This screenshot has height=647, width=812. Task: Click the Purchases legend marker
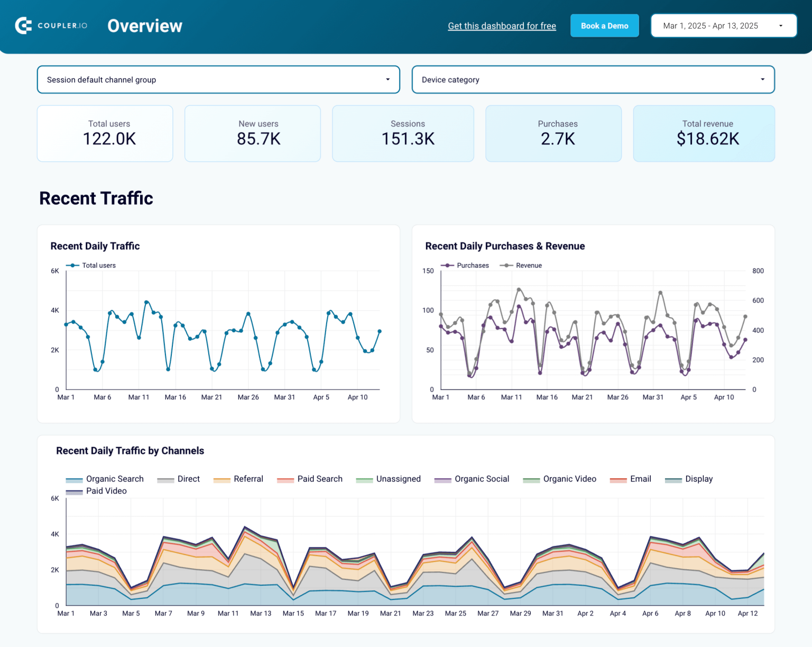pos(447,265)
